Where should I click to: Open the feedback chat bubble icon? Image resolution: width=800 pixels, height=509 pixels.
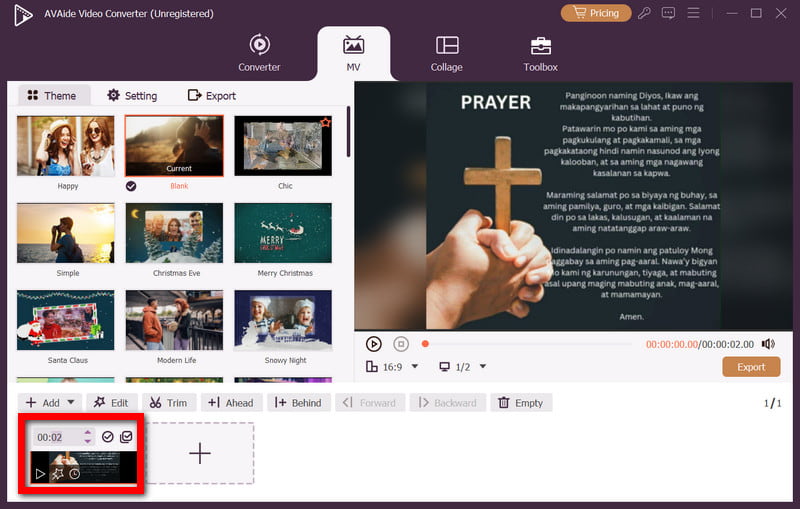(668, 13)
